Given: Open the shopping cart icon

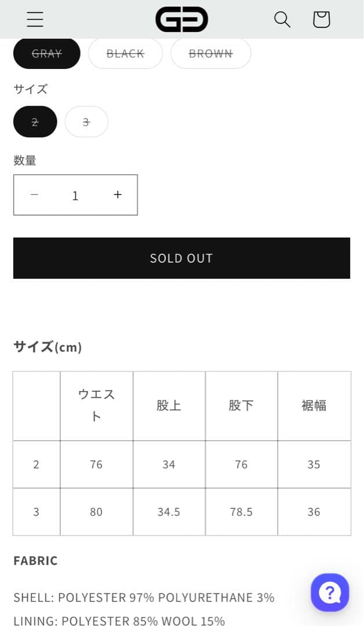Looking at the screenshot, I should 321,19.
